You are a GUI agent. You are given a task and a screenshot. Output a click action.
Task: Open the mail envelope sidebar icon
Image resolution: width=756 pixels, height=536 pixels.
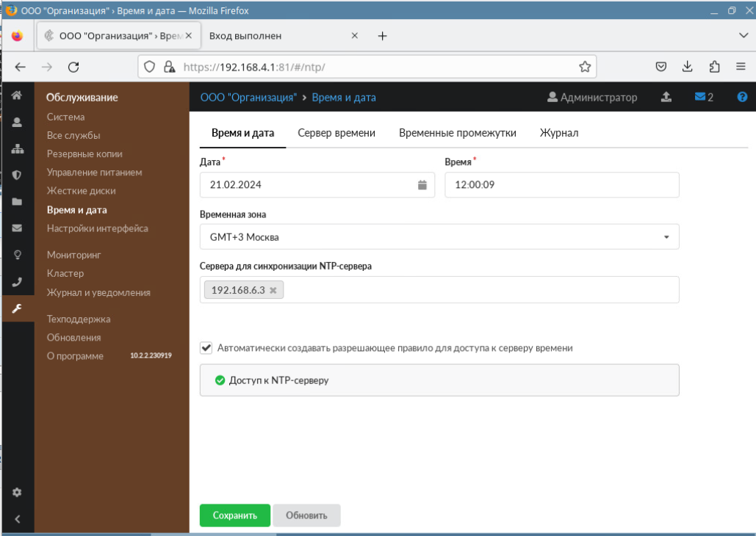click(x=17, y=228)
